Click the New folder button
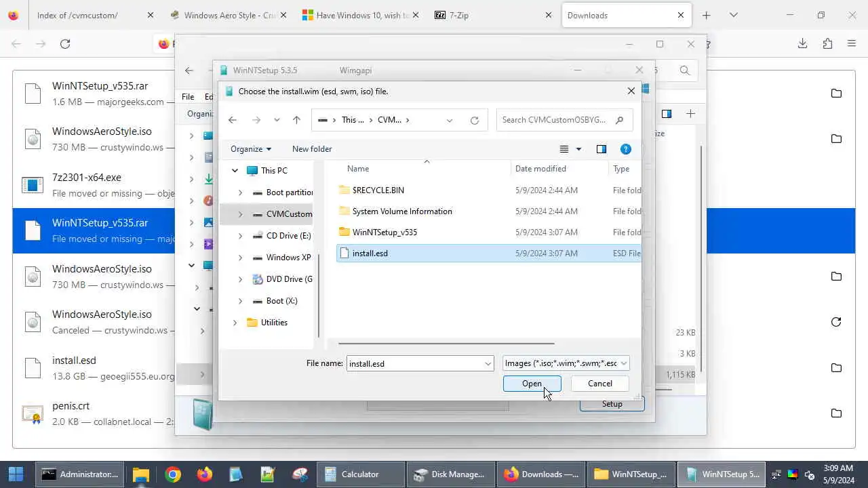 click(x=312, y=149)
